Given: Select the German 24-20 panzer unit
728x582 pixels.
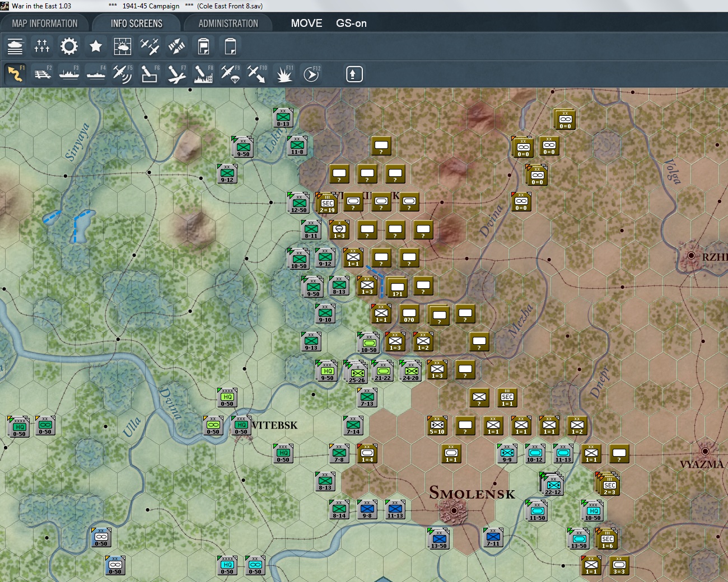Looking at the screenshot, I should [411, 370].
